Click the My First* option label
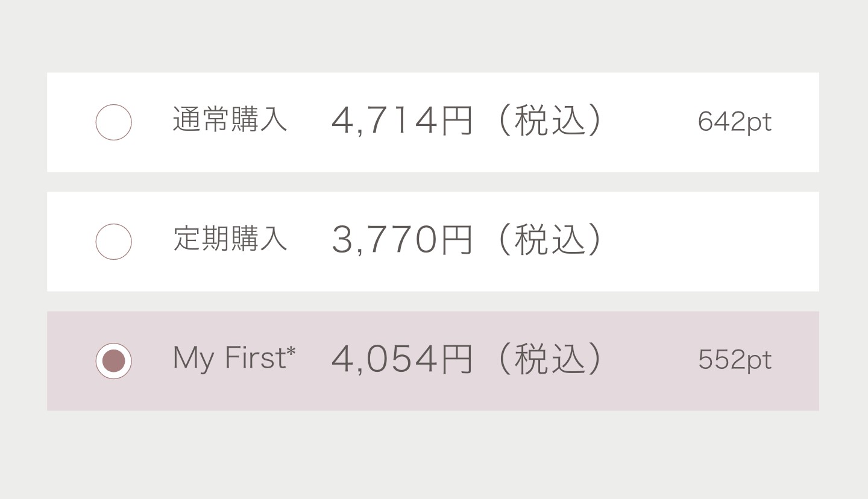Image resolution: width=868 pixels, height=499 pixels. pyautogui.click(x=233, y=359)
